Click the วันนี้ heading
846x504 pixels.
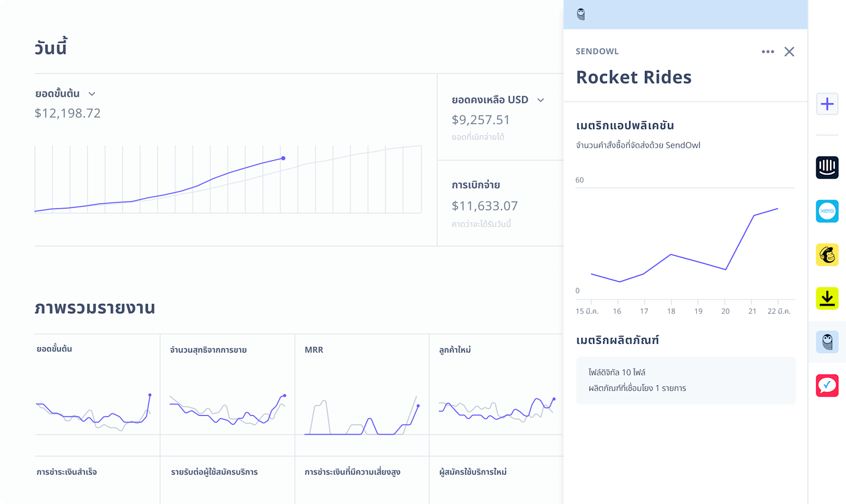click(x=51, y=48)
